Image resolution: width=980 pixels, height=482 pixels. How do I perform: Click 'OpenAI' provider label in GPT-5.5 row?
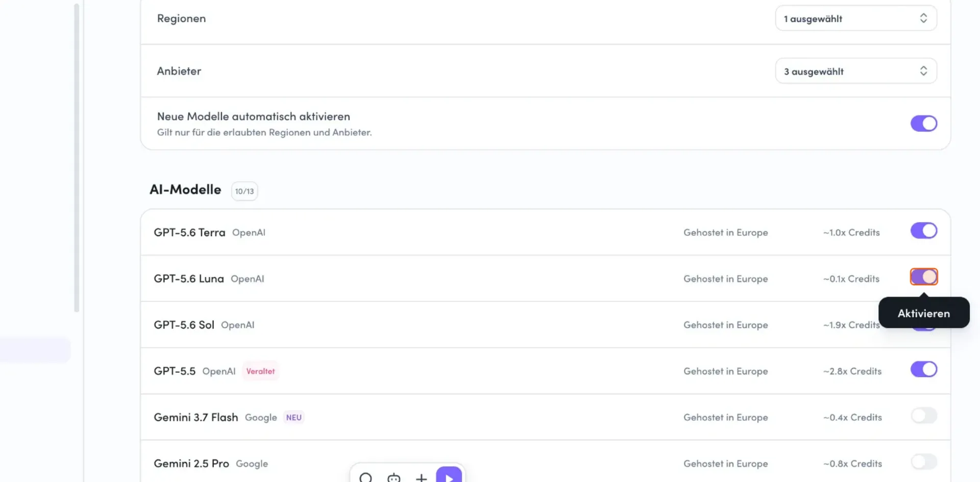click(x=219, y=371)
